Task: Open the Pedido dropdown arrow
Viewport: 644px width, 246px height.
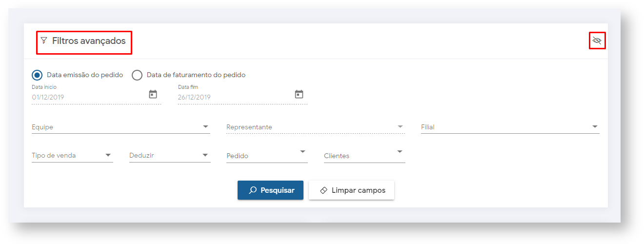Action: (x=302, y=152)
